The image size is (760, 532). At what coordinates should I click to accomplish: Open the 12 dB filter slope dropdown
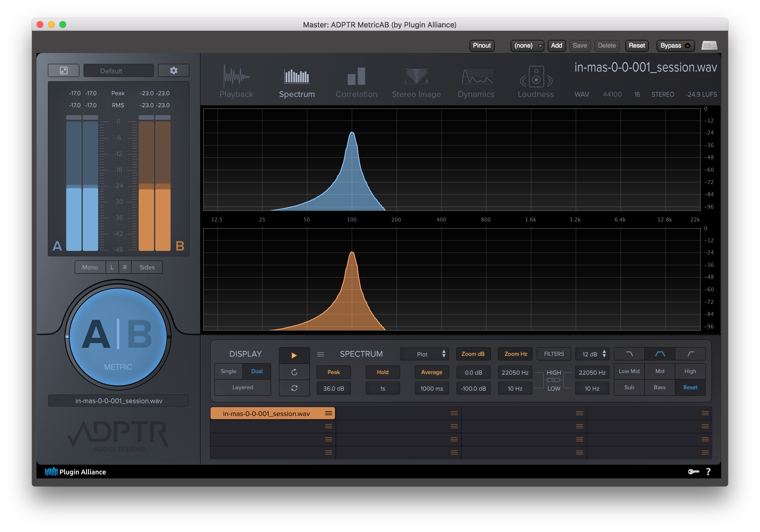(x=592, y=354)
